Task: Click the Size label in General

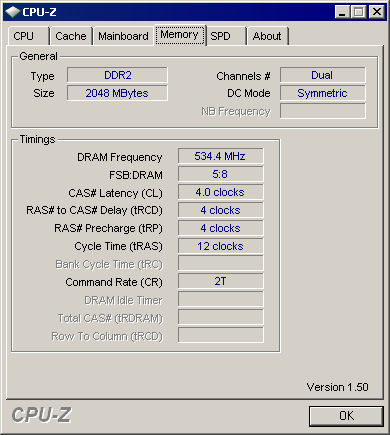Action: [44, 93]
